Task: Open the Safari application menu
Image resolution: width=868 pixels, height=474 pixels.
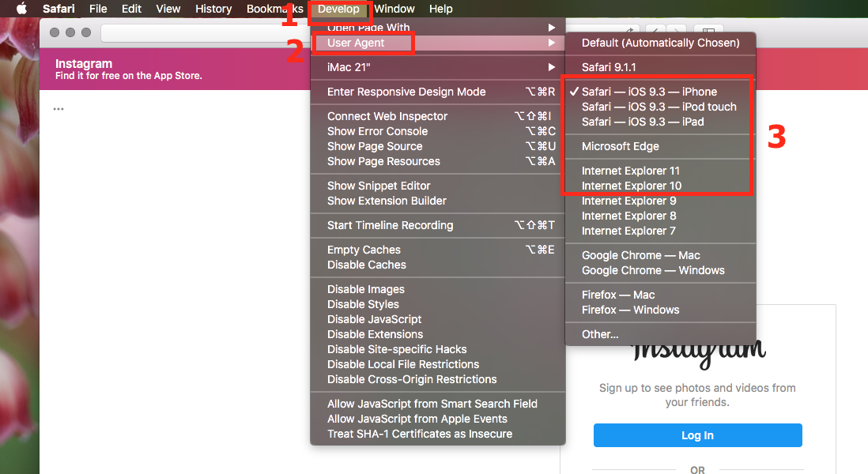Action: [58, 9]
